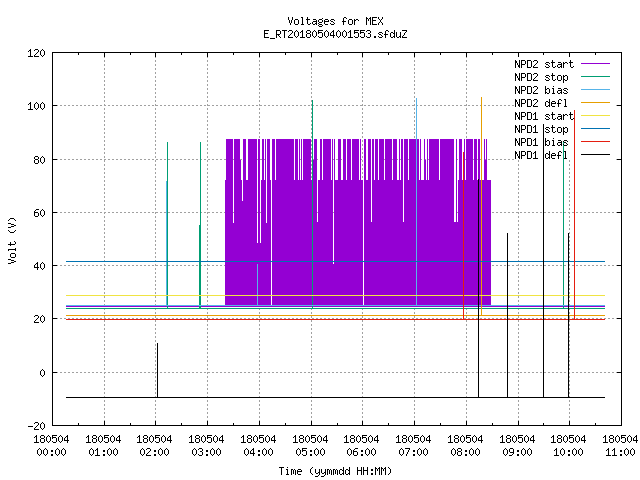Click the 'NPD2 defl' legend label
The width and height of the screenshot is (640, 480).
click(x=541, y=103)
